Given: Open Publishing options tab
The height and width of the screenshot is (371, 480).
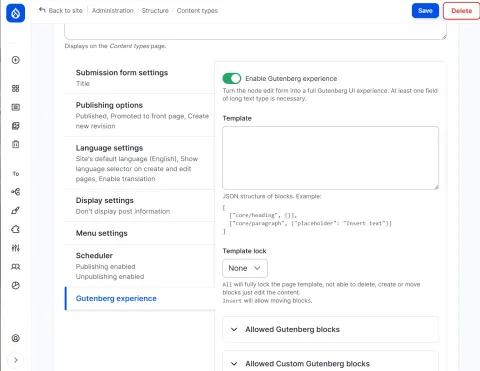Looking at the screenshot, I should click(x=139, y=115).
